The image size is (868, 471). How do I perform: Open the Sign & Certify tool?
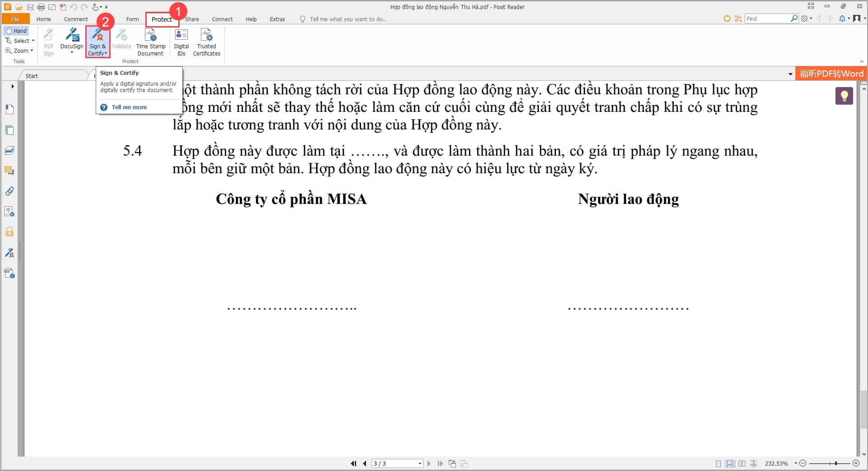[97, 42]
